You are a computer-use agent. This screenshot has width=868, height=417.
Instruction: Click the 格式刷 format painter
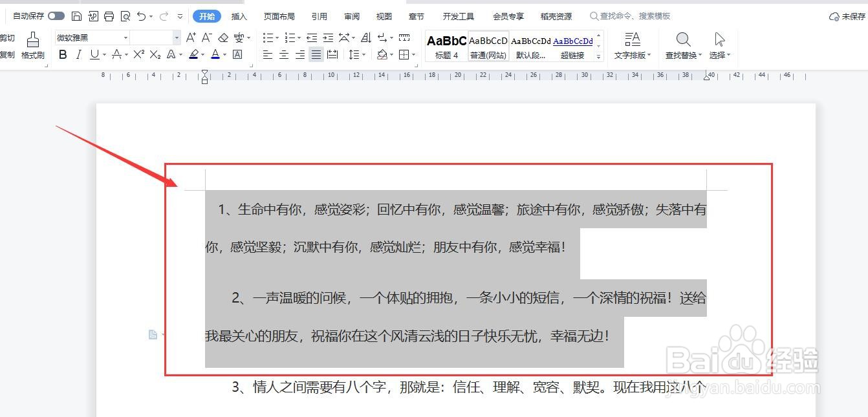coord(33,45)
